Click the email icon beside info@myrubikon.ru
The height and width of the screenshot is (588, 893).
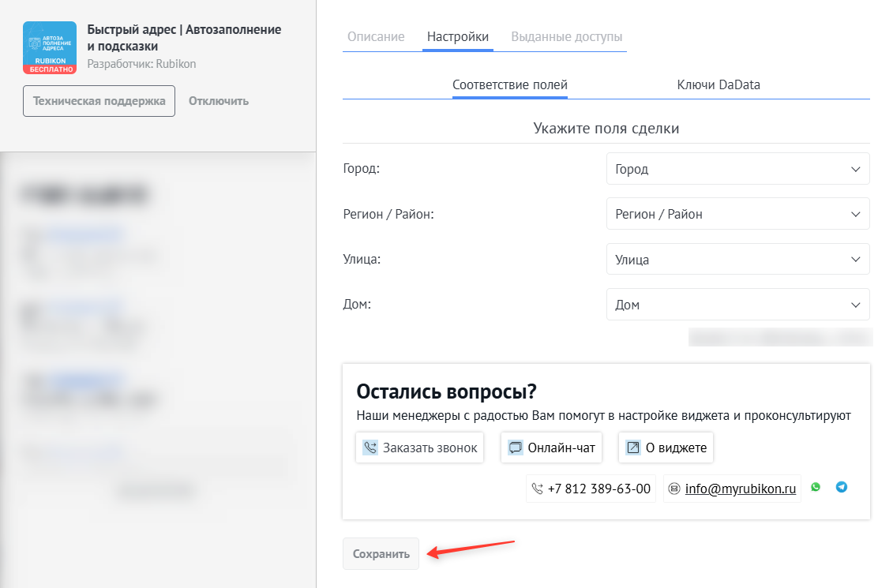coord(674,489)
